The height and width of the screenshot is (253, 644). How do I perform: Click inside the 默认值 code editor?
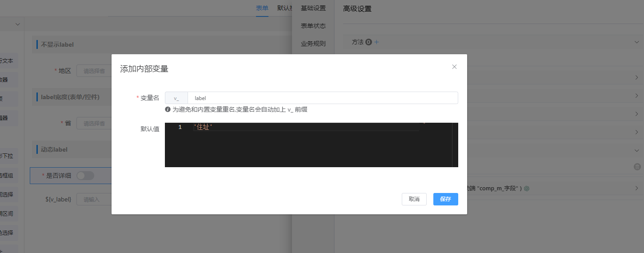311,145
